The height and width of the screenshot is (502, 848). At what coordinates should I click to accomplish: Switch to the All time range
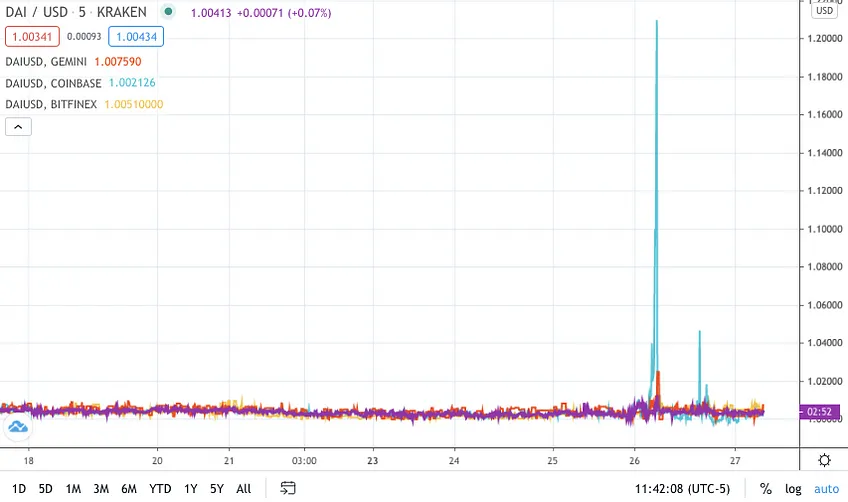point(244,489)
